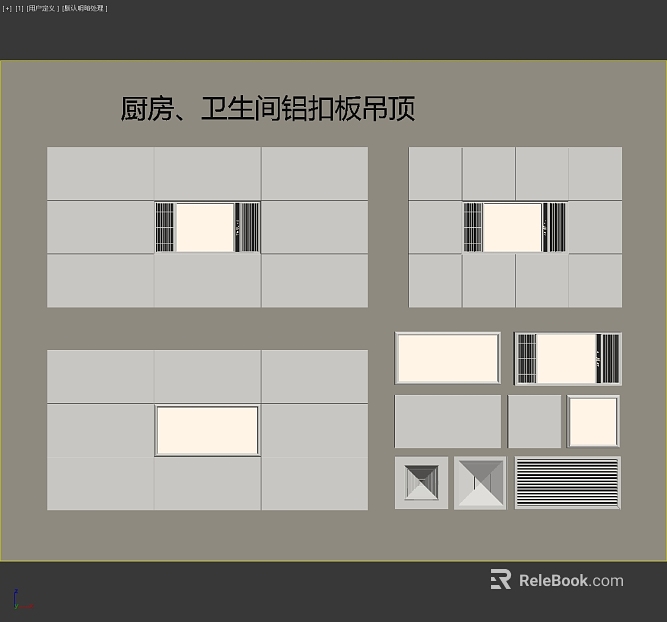Select the flat light panel embedded in ceiling grid
The height and width of the screenshot is (622, 667).
(x=207, y=431)
